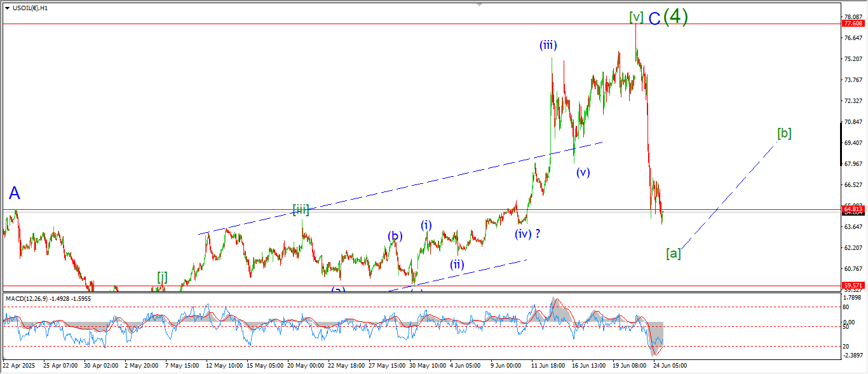Screen dimensions: 868x374
Task: Select the green [v] wave label
Action: [637, 17]
